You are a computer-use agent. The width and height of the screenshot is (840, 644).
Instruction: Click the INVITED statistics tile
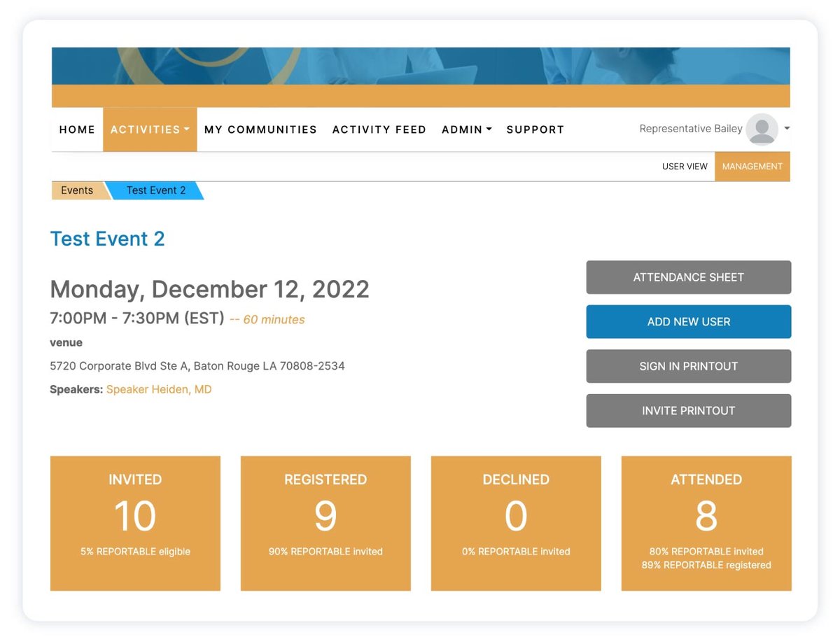[x=135, y=523]
